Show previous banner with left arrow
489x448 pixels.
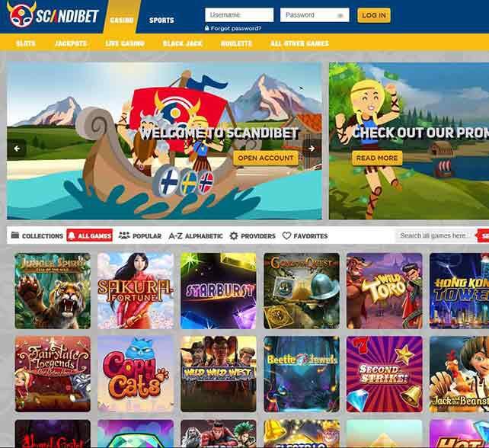pyautogui.click(x=18, y=149)
